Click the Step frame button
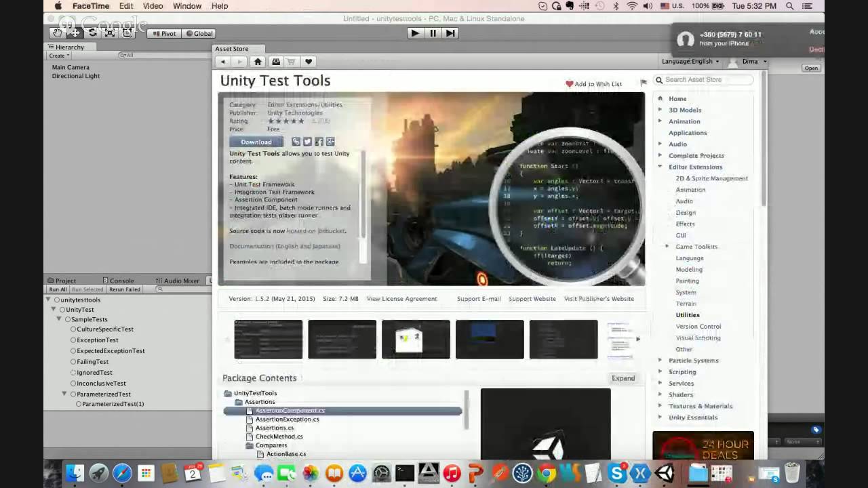This screenshot has width=868, height=488. (x=450, y=33)
